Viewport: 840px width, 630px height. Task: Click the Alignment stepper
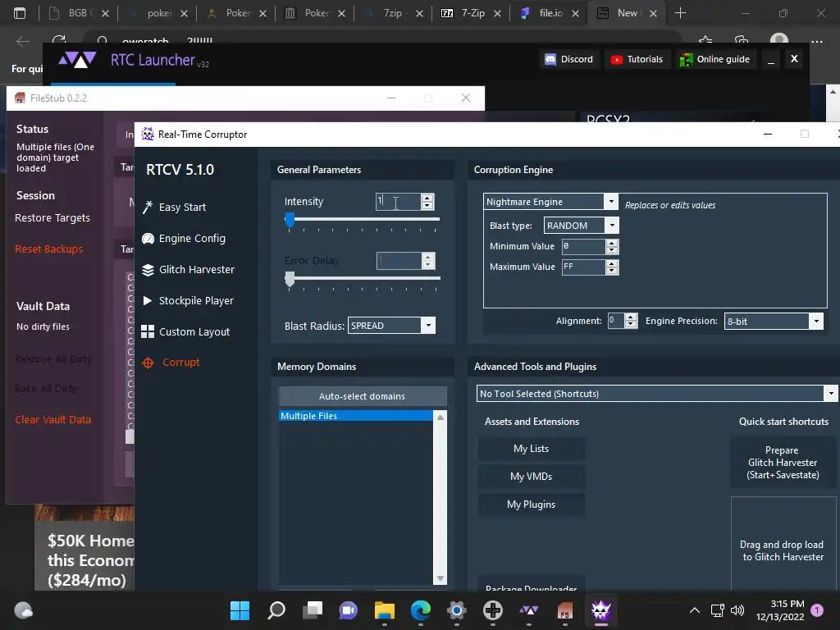click(x=631, y=321)
